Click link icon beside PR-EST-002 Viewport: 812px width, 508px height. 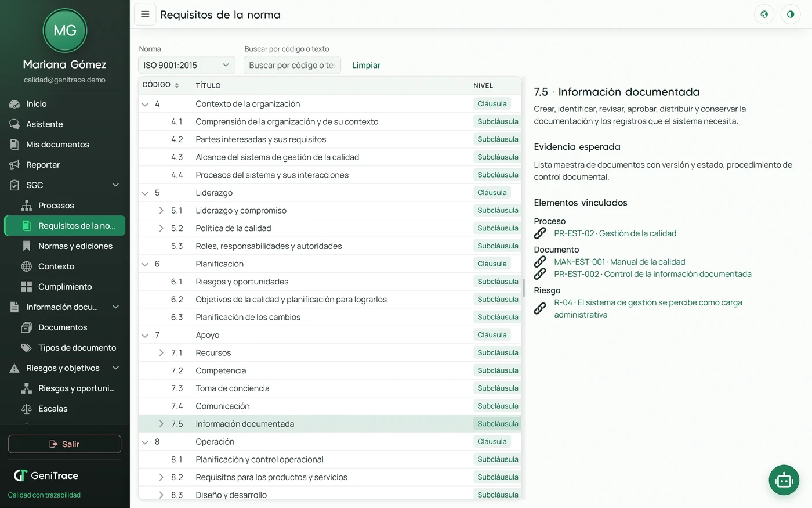click(x=540, y=273)
